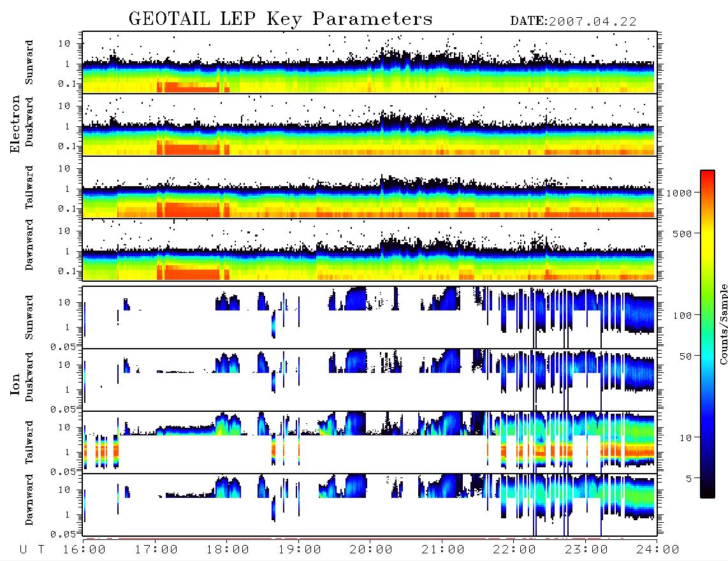Image resolution: width=728 pixels, height=561 pixels.
Task: Select the "24:00" time tick label
Action: coord(658,550)
